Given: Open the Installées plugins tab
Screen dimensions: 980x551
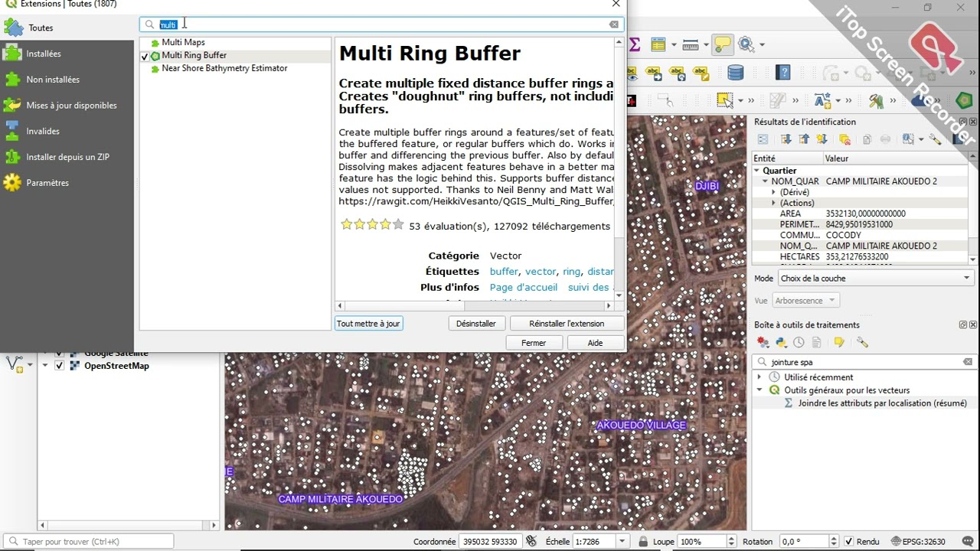Looking at the screenshot, I should pos(67,54).
